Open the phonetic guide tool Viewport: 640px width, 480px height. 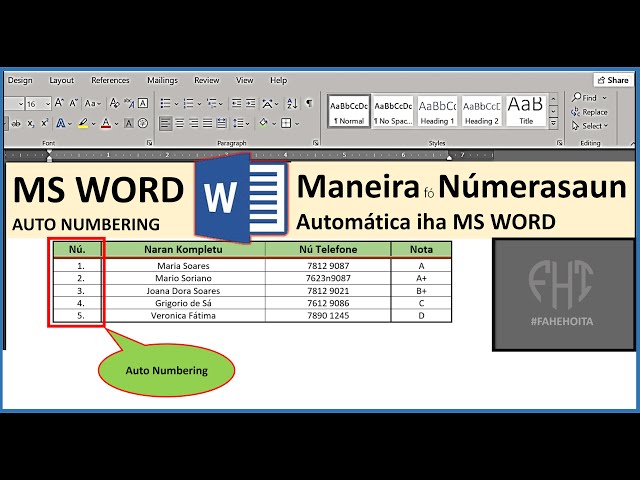point(129,103)
